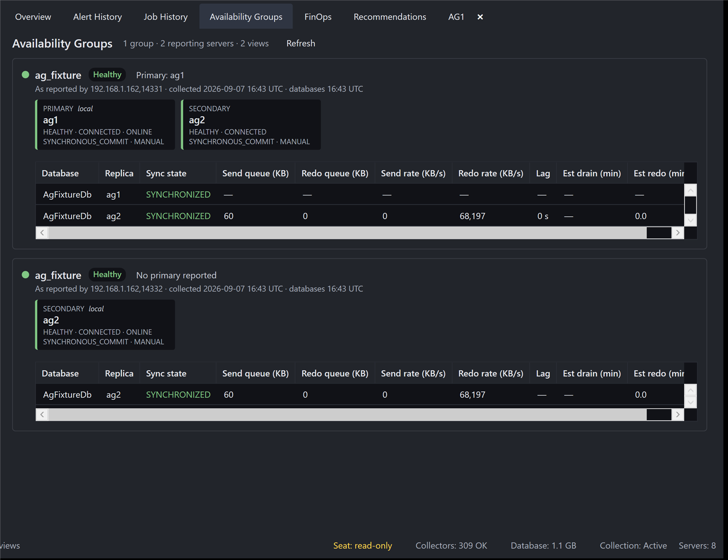Screen dimensions: 728x560
Task: Click left scroll arrow in Primary: ag1 group's table
Action: point(42,232)
